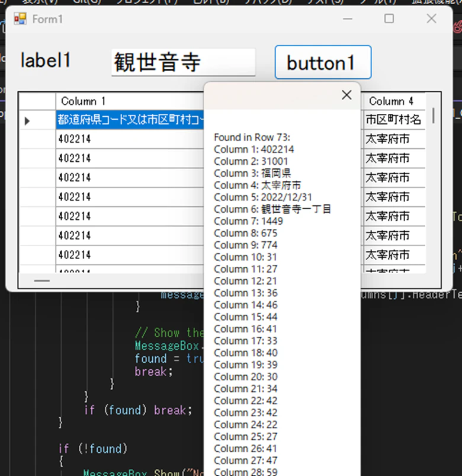Click the label1 text
Screen dimensions: 462x476
[46, 60]
